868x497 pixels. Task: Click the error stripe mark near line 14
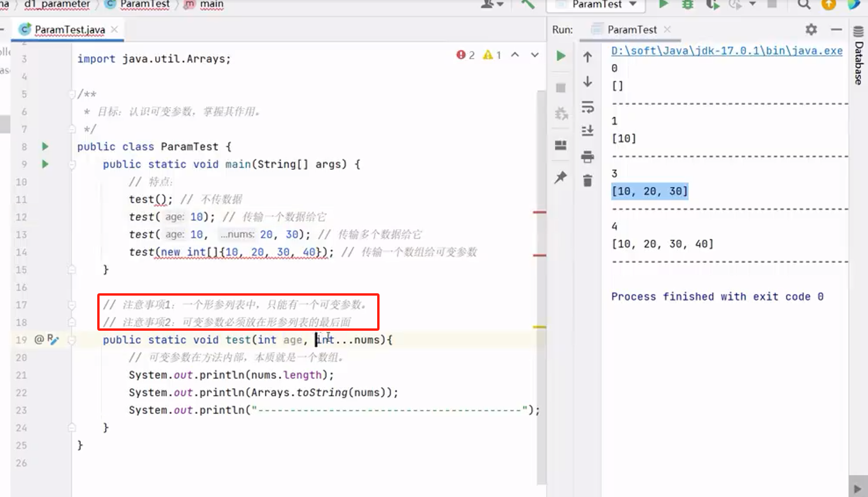(539, 255)
